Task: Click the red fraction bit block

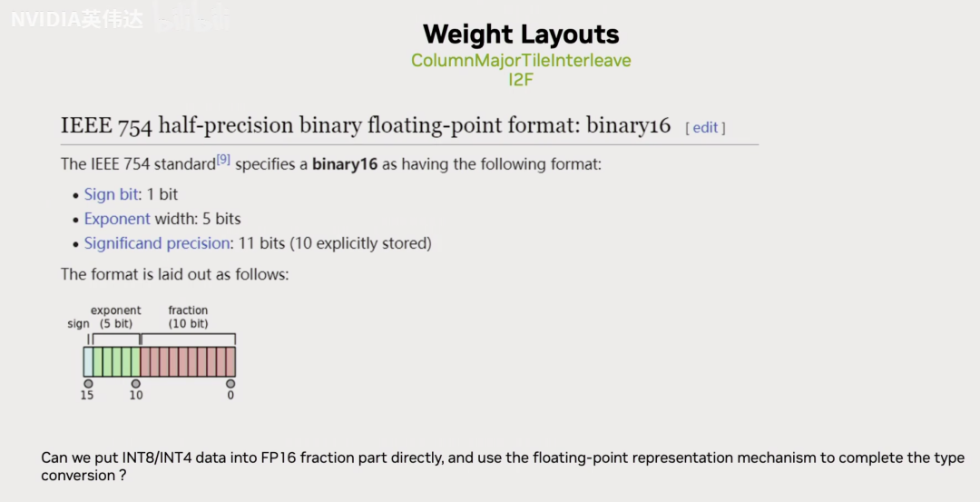Action: (x=188, y=362)
